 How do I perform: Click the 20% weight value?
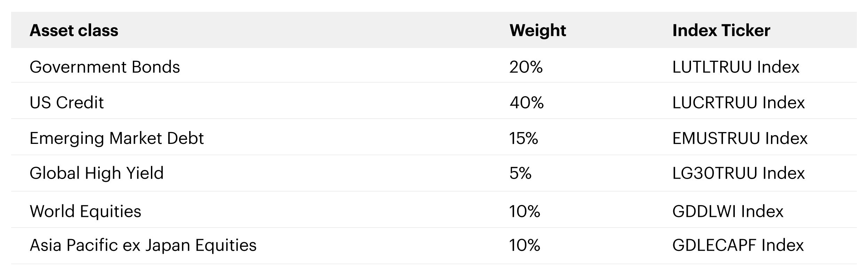[526, 67]
